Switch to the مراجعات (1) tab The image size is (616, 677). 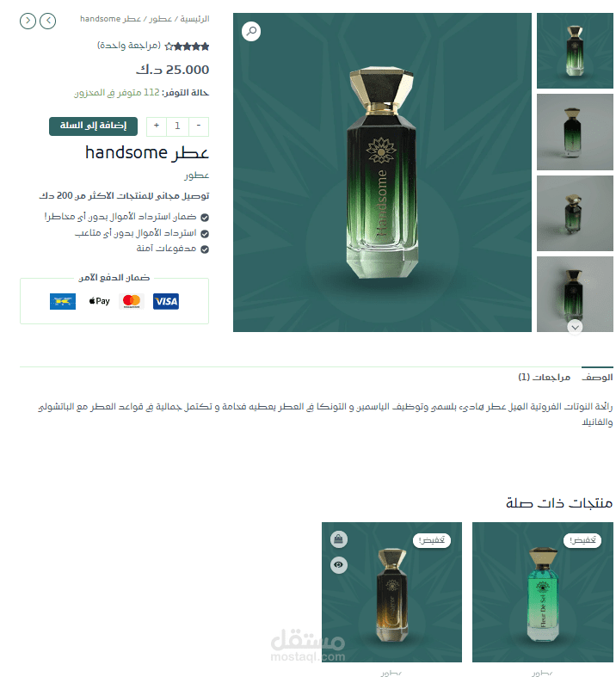[545, 377]
